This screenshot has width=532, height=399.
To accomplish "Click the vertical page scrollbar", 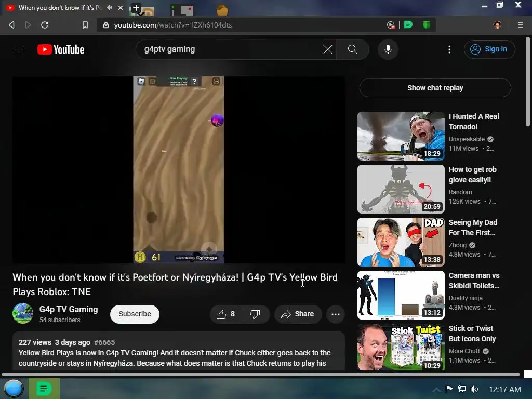I will coord(528,82).
